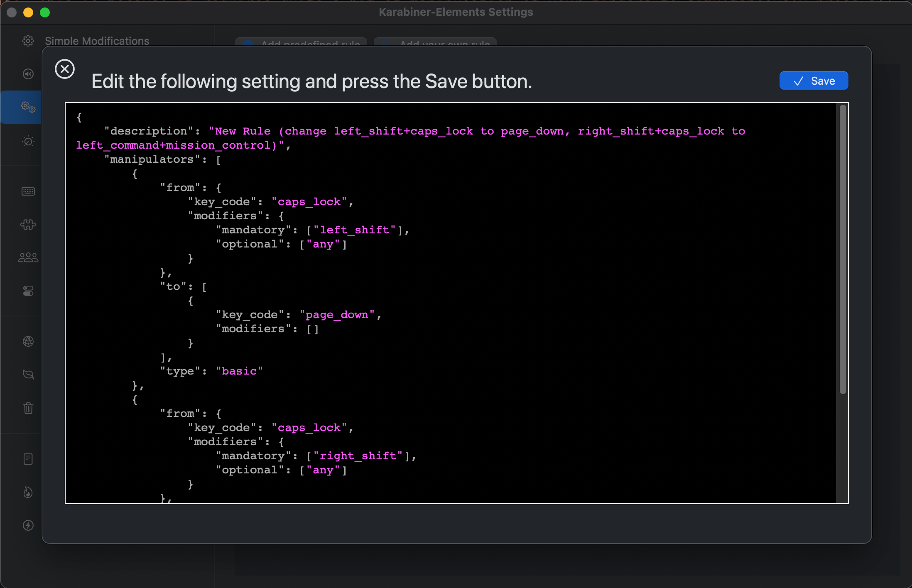Select Complex Modifications gears icon in sidebar
This screenshot has height=588, width=912.
pos(28,107)
